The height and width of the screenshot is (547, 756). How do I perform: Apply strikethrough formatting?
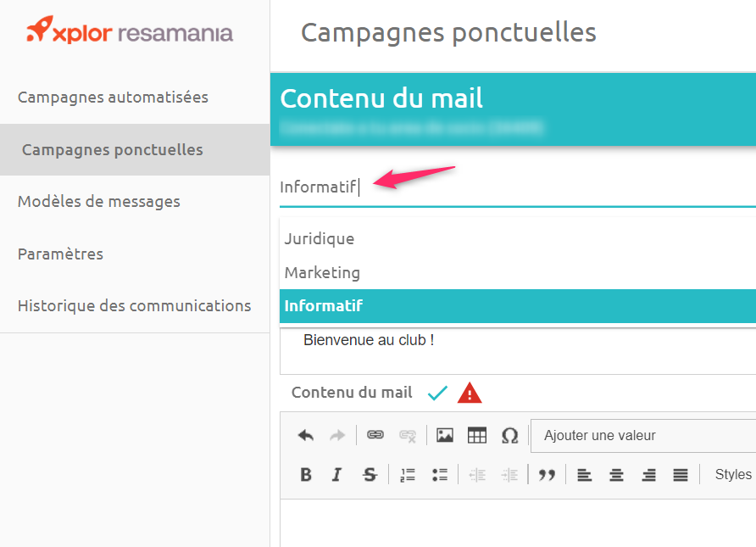tap(370, 475)
